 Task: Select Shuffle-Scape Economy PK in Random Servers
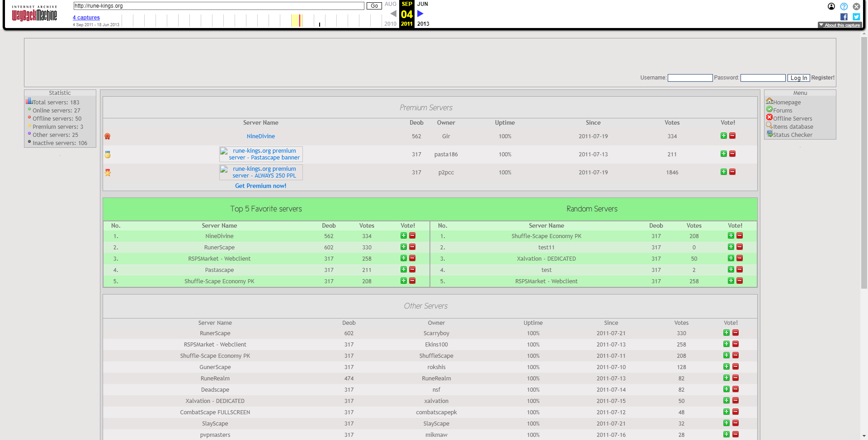point(546,236)
